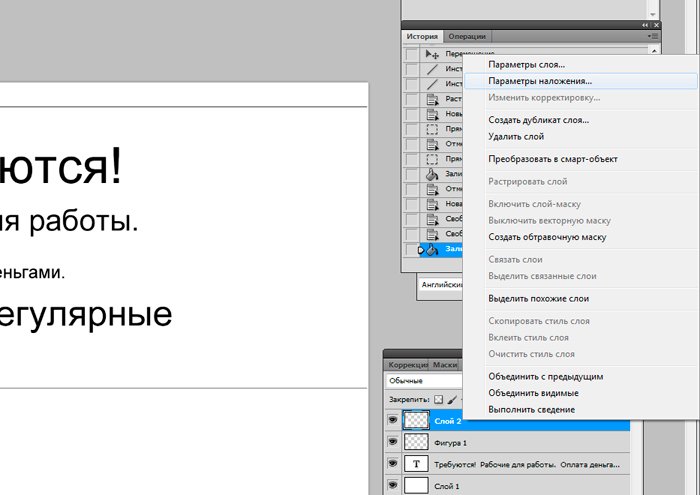The image size is (700, 495).
Task: Open the Английский language dropdown
Action: click(440, 284)
